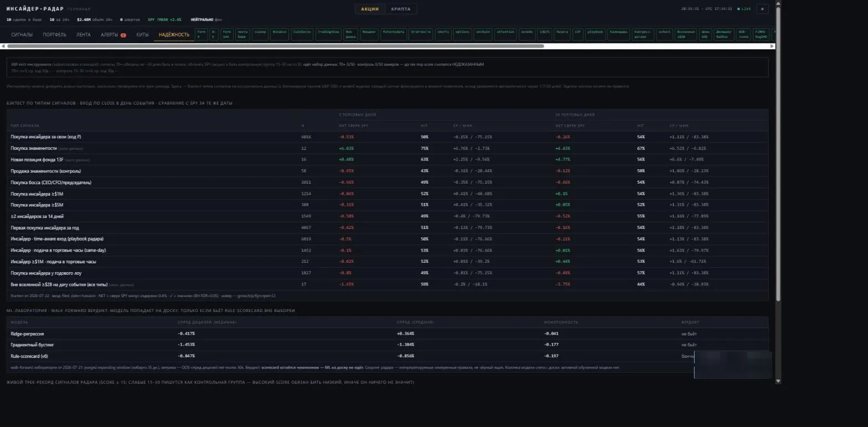Switch to the Крипта market mode
This screenshot has width=868, height=427.
[x=401, y=9]
